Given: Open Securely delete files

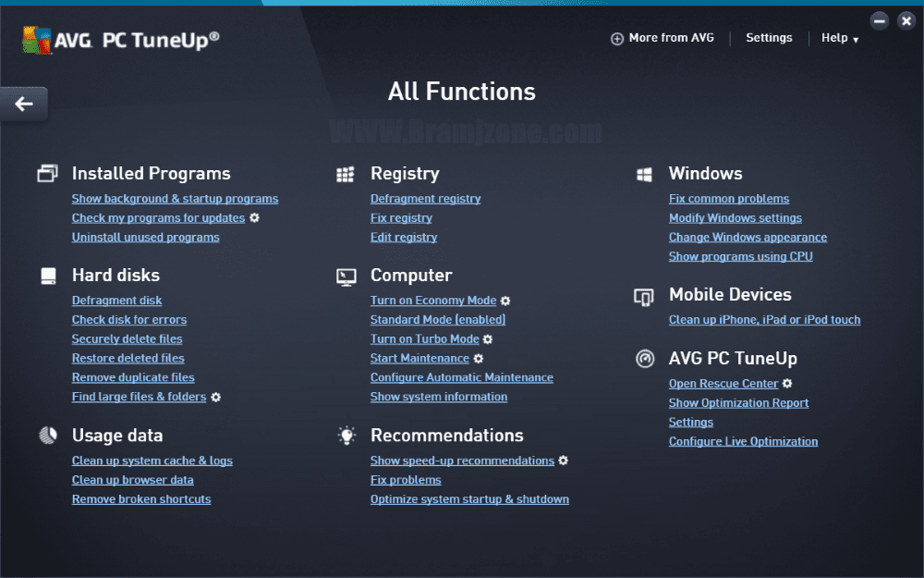Looking at the screenshot, I should [127, 339].
